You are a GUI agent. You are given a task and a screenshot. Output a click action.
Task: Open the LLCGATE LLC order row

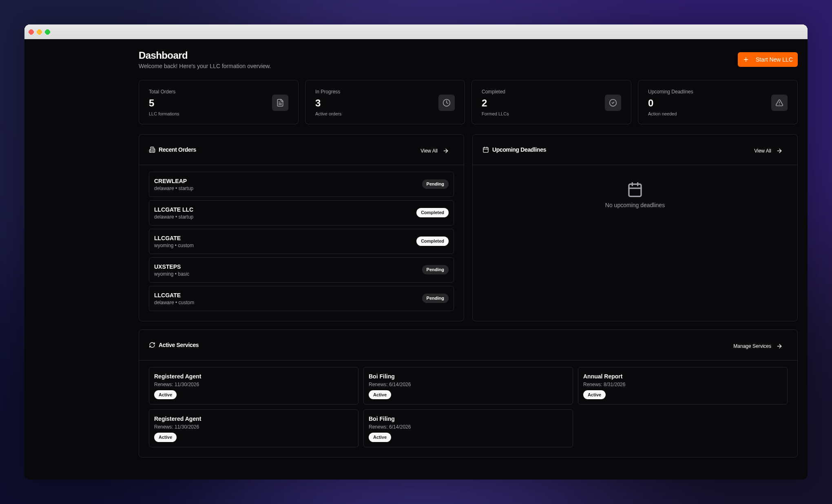(x=301, y=213)
